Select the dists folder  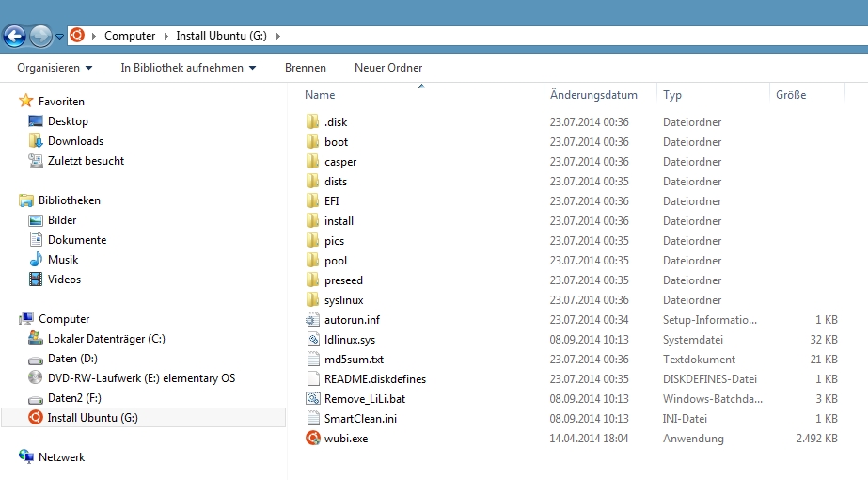(336, 182)
